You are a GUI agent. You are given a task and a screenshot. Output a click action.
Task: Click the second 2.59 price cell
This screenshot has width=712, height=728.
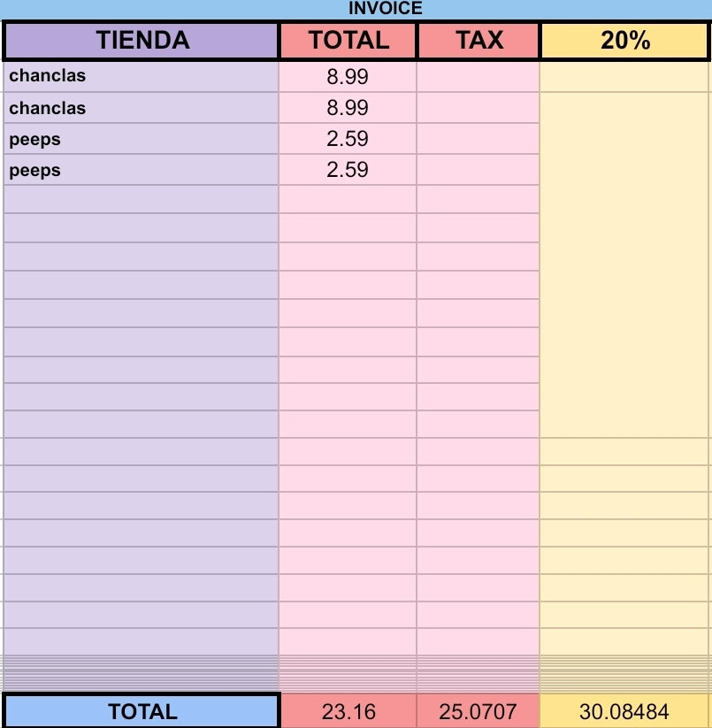[348, 170]
